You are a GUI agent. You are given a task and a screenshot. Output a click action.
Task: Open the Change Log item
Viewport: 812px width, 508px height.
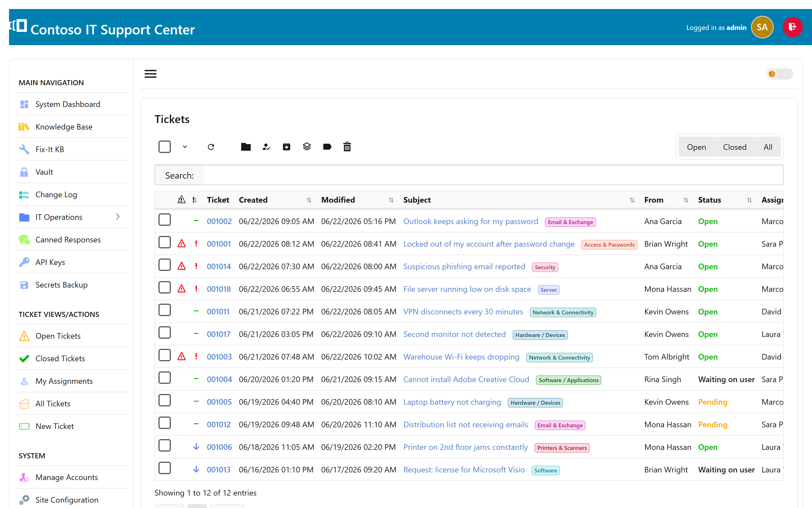71,194
